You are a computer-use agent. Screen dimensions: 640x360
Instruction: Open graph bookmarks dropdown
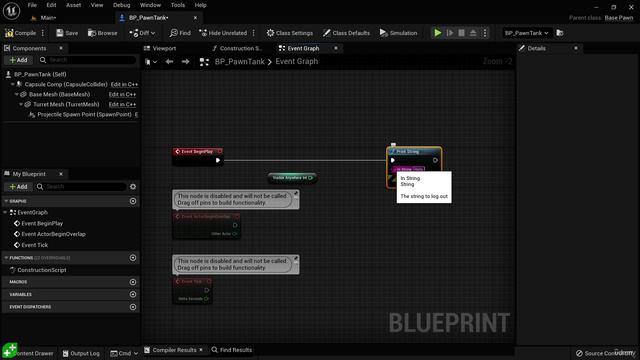point(151,62)
